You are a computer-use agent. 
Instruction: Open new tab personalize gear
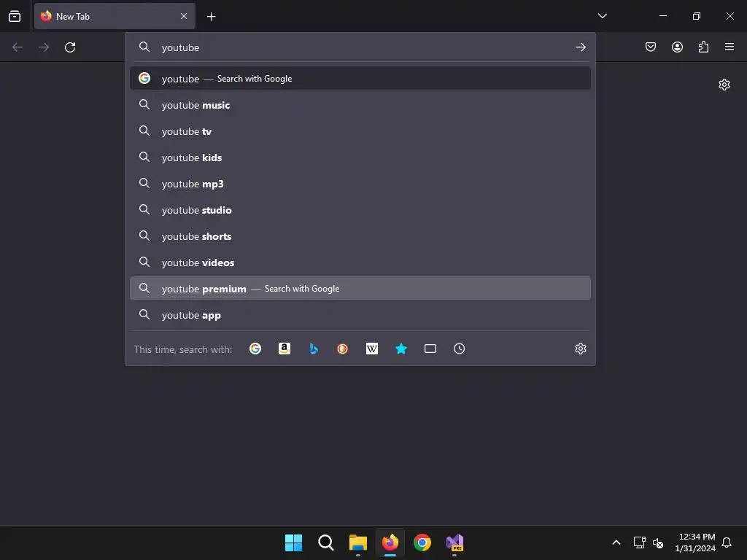tap(724, 85)
